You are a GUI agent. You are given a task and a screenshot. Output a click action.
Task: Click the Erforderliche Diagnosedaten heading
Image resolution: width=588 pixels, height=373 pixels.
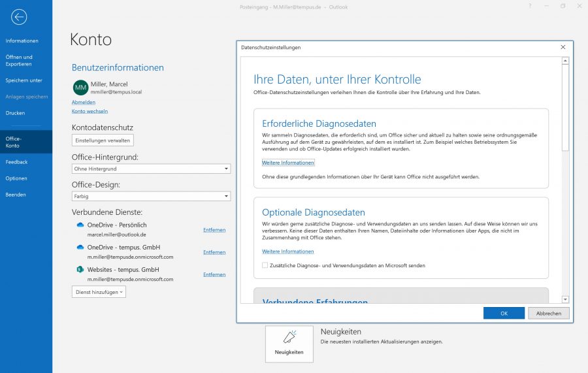pos(319,123)
